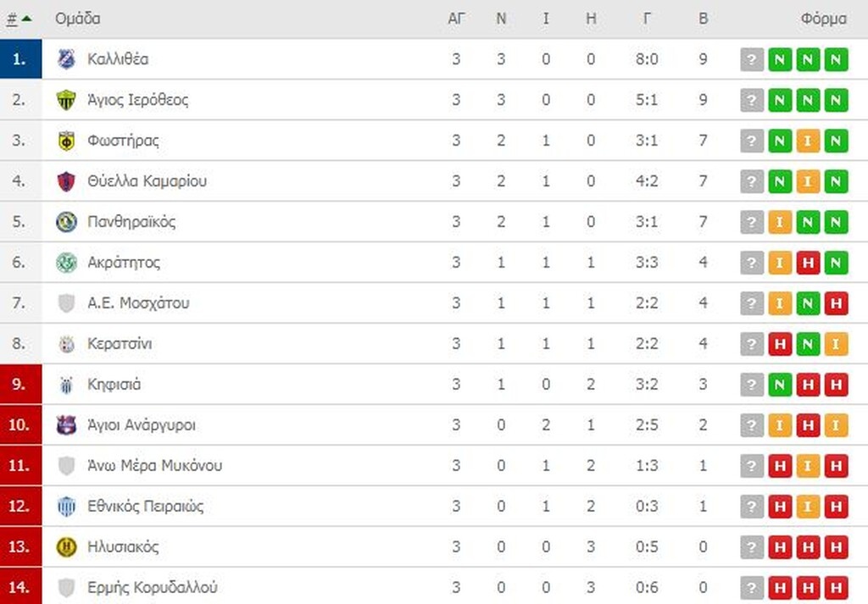Open the Ερμής Κορυδαλλού team link
This screenshot has width=868, height=604.
(x=153, y=588)
